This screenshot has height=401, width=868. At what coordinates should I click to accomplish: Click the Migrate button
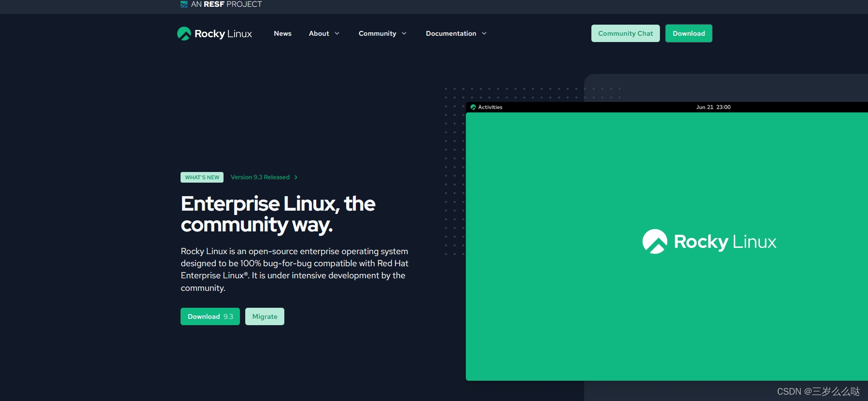[265, 316]
